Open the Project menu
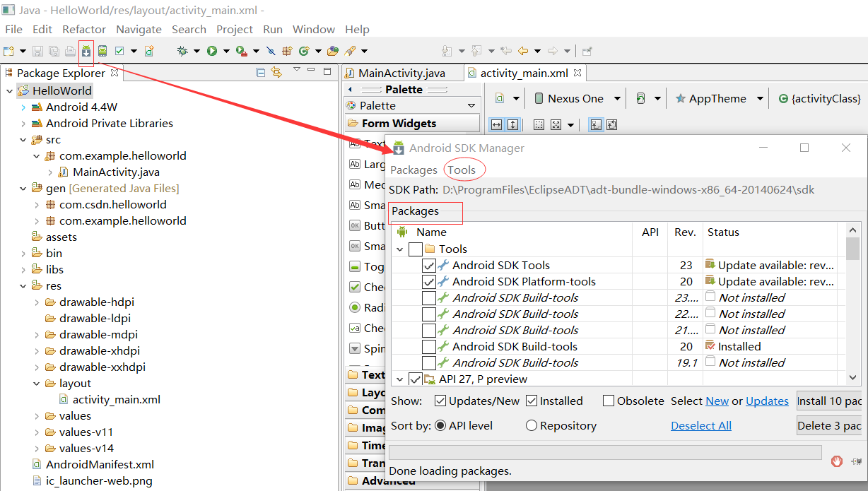 235,29
